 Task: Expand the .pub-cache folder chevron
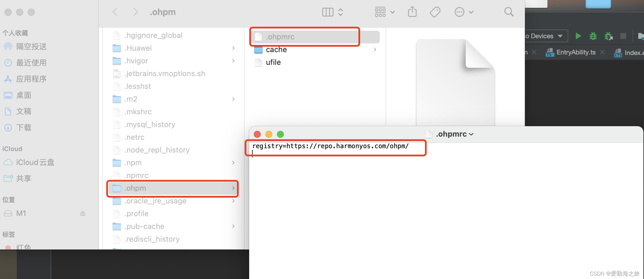click(x=233, y=226)
